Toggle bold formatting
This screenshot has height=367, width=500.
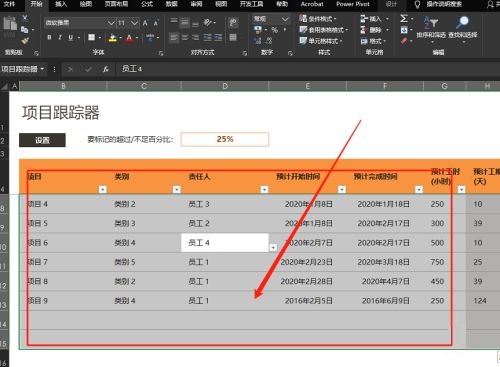click(49, 37)
